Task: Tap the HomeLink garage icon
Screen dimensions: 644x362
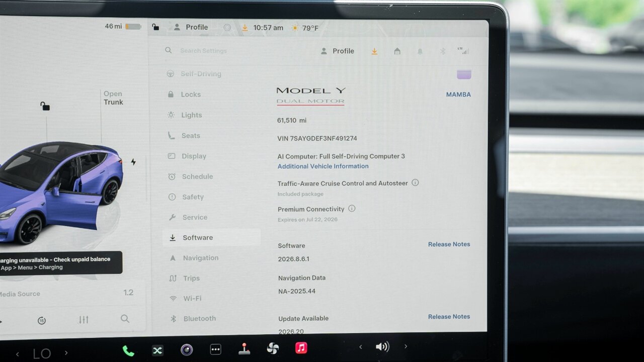Action: 397,51
